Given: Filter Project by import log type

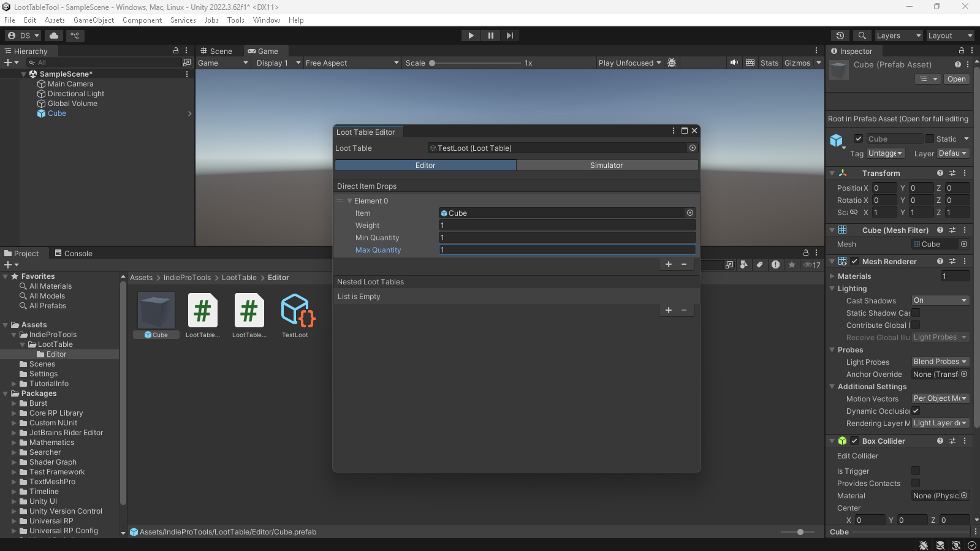Looking at the screenshot, I should (x=776, y=265).
